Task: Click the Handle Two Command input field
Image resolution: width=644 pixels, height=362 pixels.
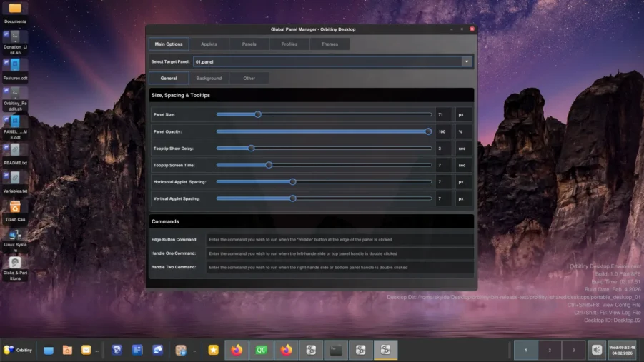Action: 340,268
